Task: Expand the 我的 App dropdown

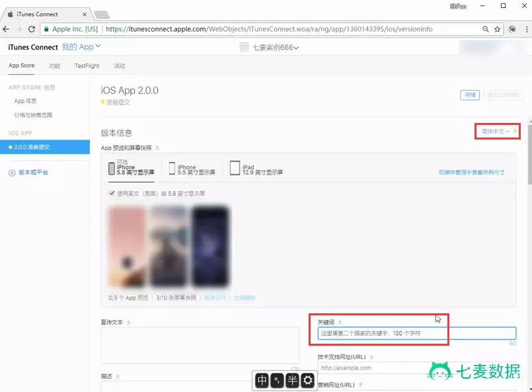Action: point(81,47)
